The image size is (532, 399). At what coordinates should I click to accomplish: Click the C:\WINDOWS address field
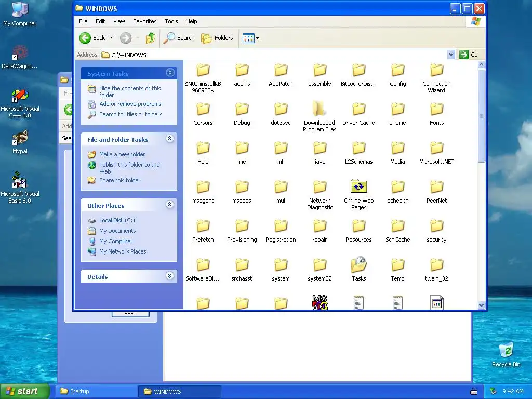pyautogui.click(x=274, y=55)
